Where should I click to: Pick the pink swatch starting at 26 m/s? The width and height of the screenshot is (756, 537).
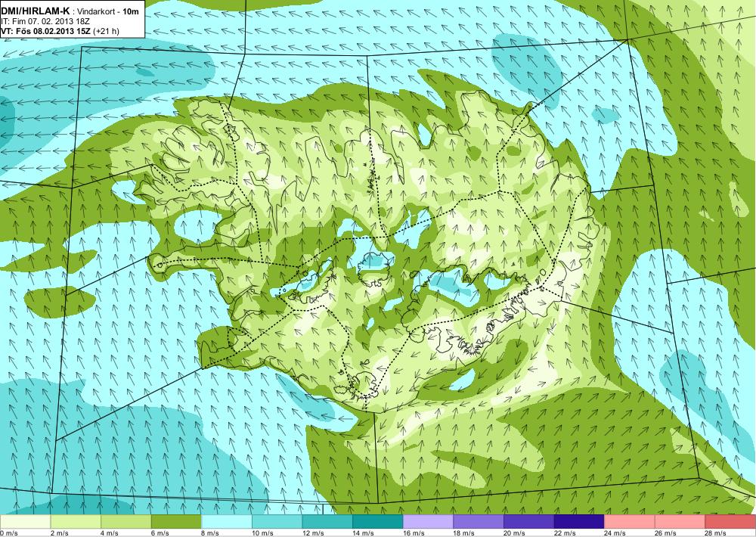point(680,522)
